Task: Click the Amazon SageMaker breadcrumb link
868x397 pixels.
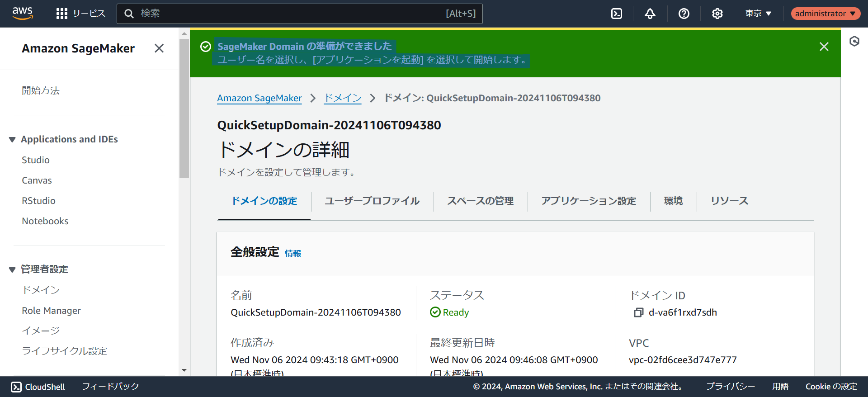Action: tap(259, 98)
